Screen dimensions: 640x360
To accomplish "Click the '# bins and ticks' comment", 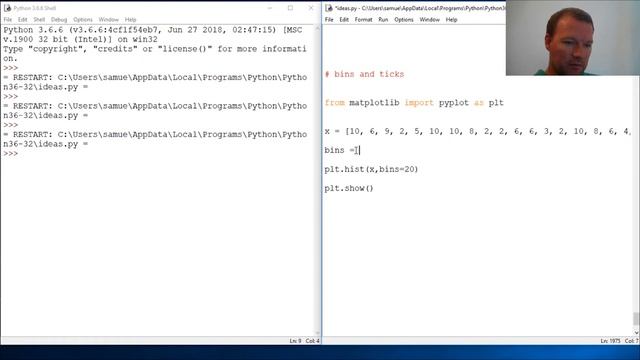I will (364, 74).
